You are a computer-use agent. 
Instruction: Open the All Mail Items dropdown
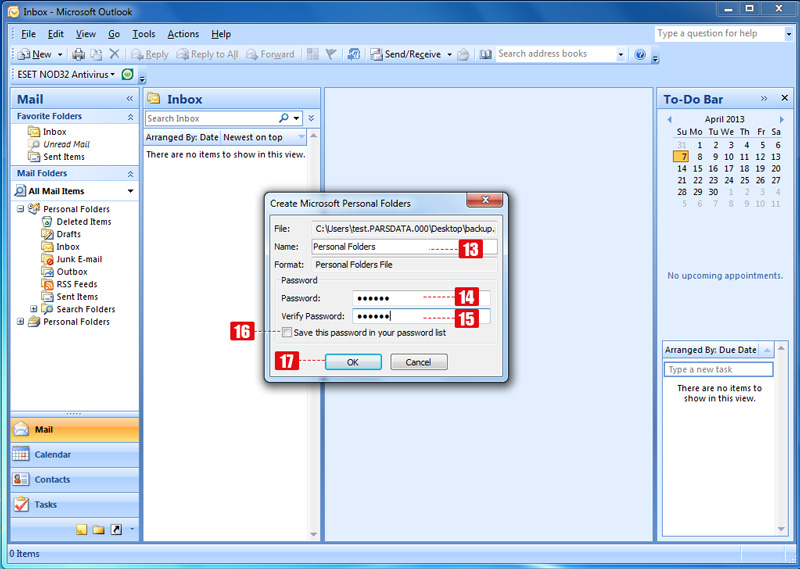[131, 191]
